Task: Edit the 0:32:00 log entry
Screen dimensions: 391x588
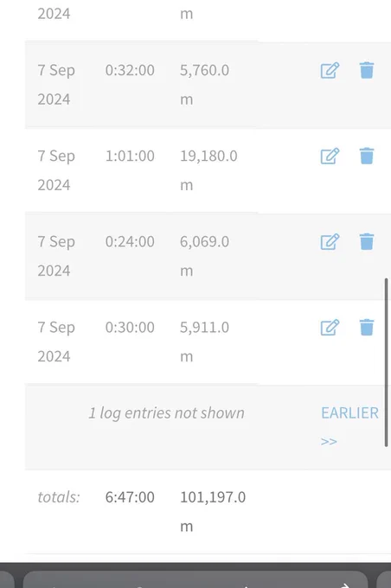Action: point(330,70)
